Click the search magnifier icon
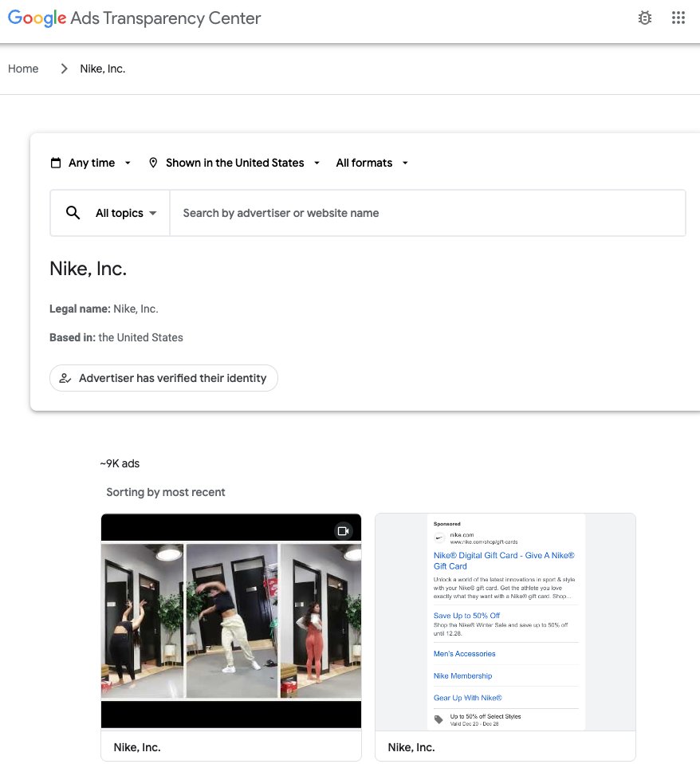The width and height of the screenshot is (700, 764). [73, 212]
